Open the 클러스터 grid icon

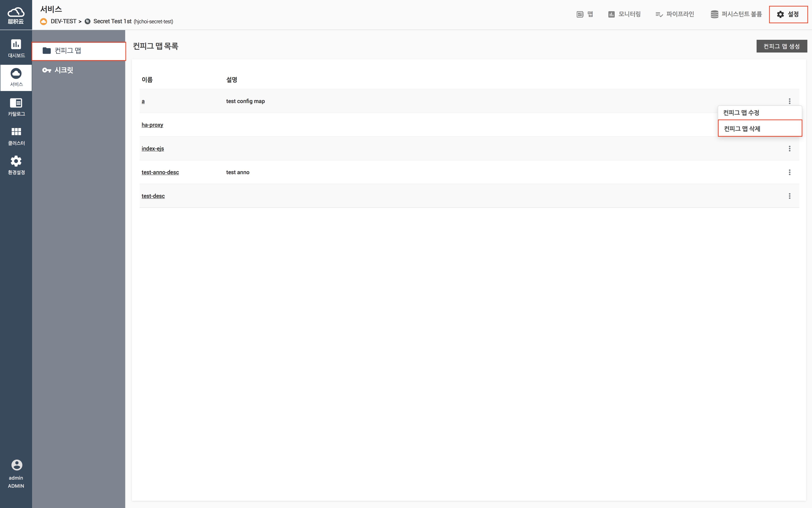pos(16,136)
